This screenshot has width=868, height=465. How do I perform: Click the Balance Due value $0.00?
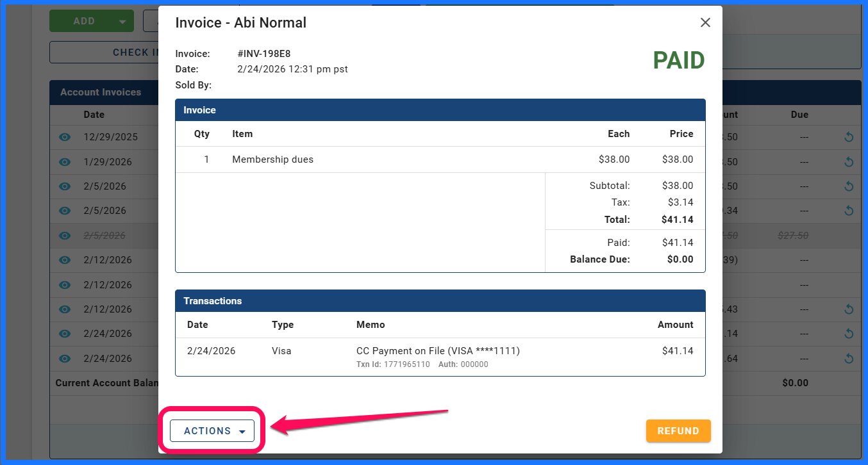[x=680, y=259]
